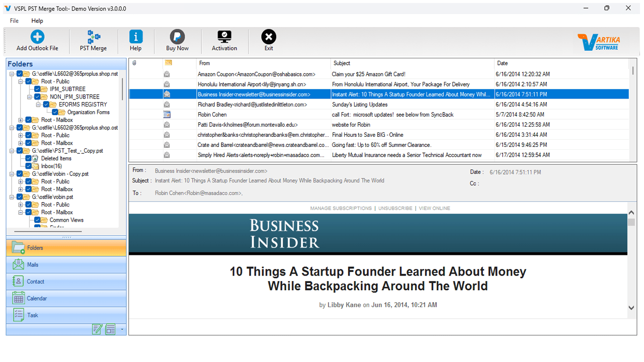Click the blue Help info icon
644x362 pixels.
point(136,37)
